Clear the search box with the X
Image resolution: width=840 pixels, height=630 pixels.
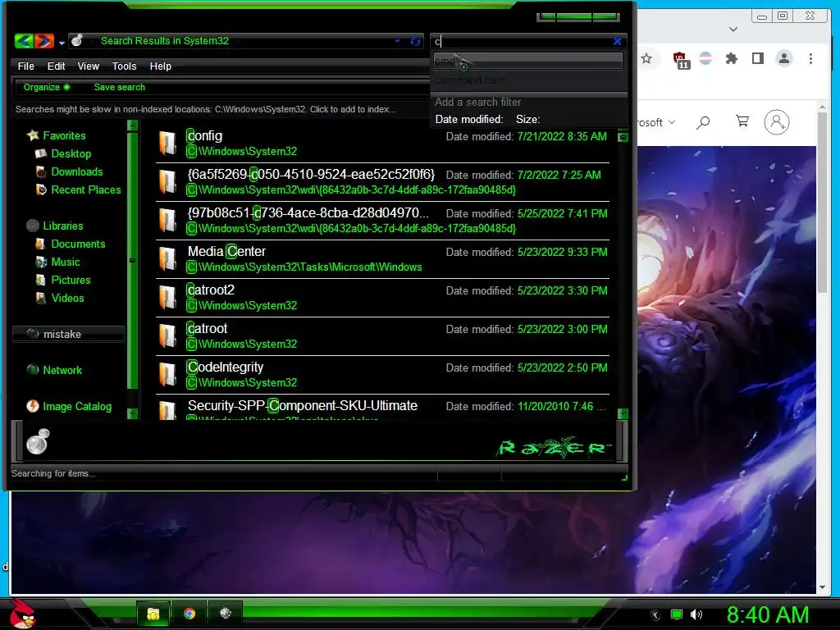tap(617, 41)
